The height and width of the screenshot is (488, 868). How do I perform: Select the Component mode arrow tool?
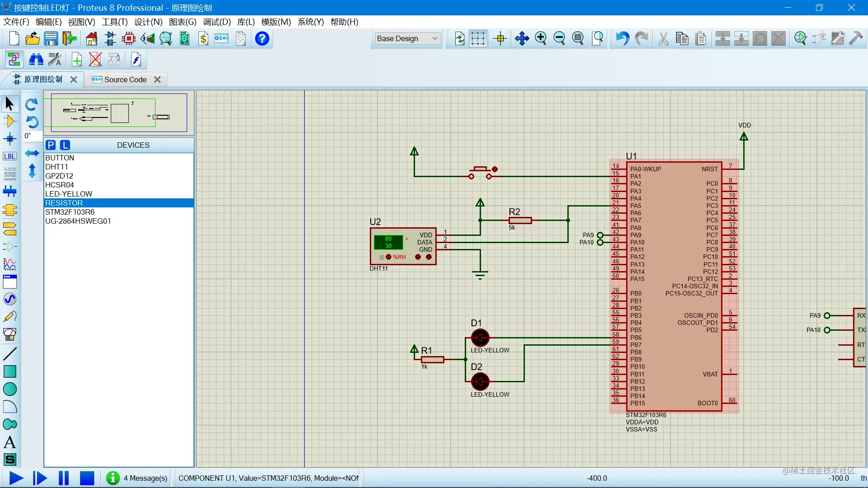(x=9, y=121)
